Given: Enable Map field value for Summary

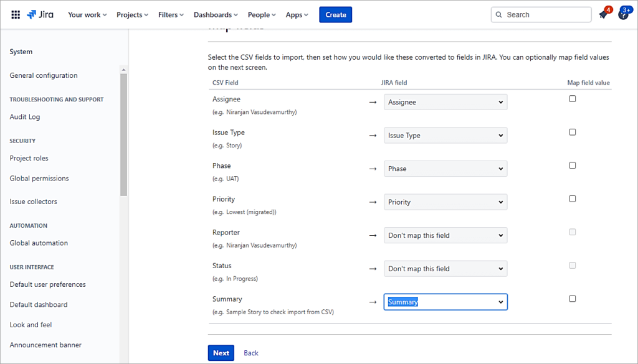Looking at the screenshot, I should pos(572,298).
